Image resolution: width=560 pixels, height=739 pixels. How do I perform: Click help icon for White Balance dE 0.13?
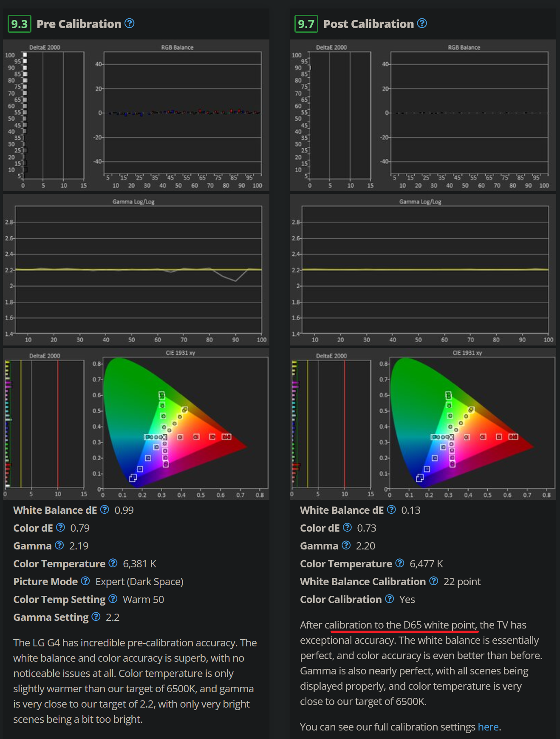tap(392, 510)
